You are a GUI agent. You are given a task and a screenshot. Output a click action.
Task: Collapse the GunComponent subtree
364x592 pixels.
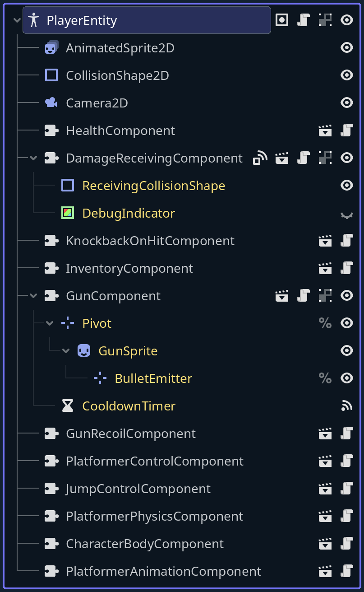point(33,296)
